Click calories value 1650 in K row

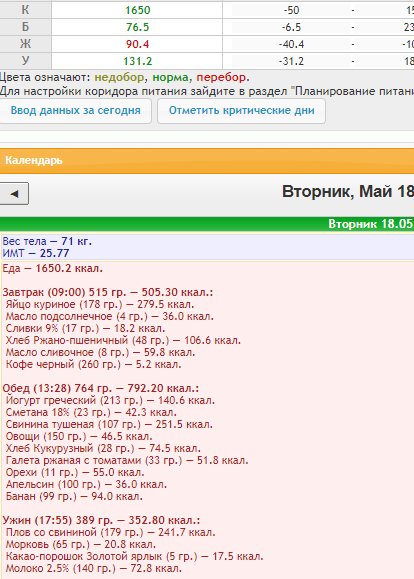tap(137, 10)
